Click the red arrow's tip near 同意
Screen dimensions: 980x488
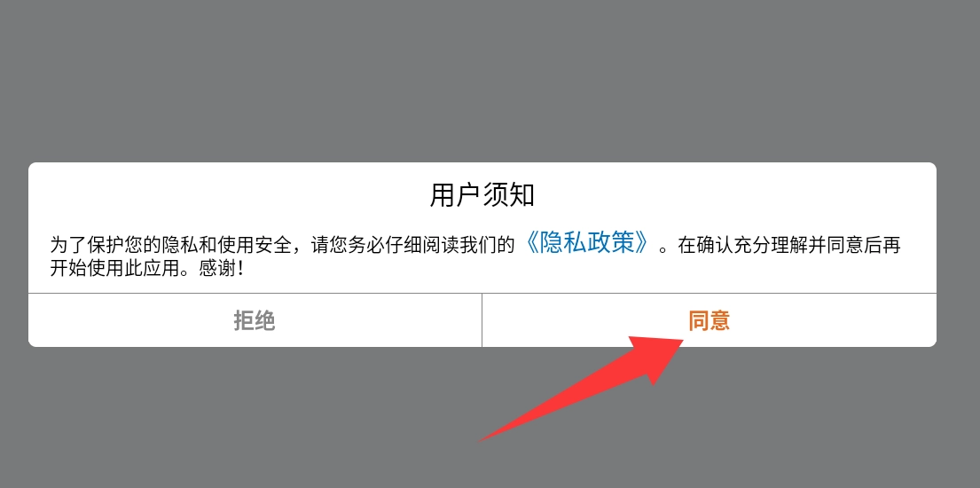pyautogui.click(x=680, y=342)
